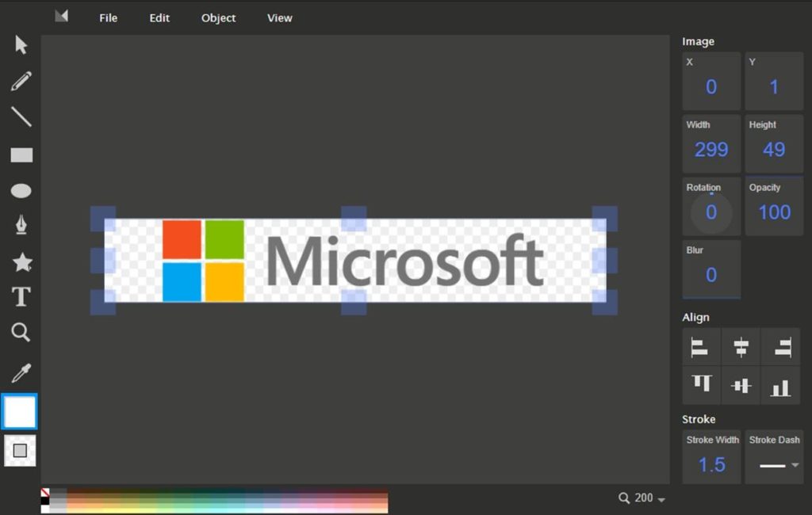Select the arrow selection tool
Screen dimensions: 812x515
click(x=21, y=45)
